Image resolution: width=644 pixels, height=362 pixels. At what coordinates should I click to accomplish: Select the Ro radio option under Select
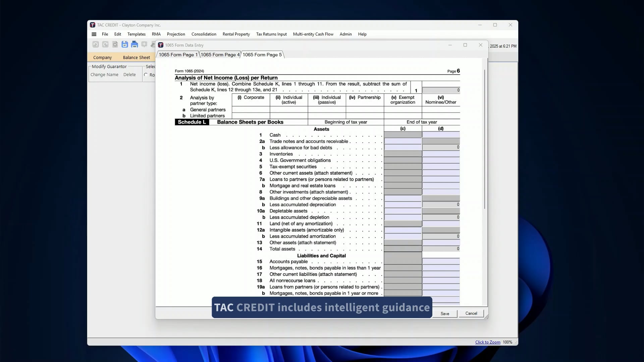pos(147,75)
